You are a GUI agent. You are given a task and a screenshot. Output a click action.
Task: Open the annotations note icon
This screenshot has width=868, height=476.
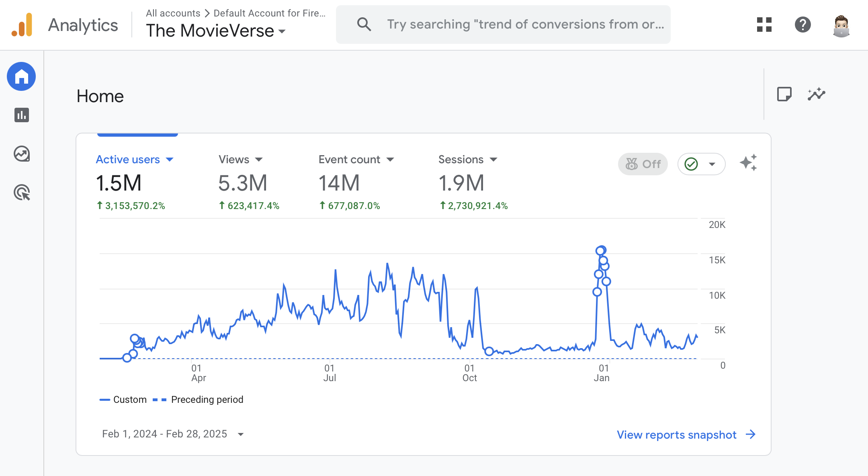click(x=784, y=94)
